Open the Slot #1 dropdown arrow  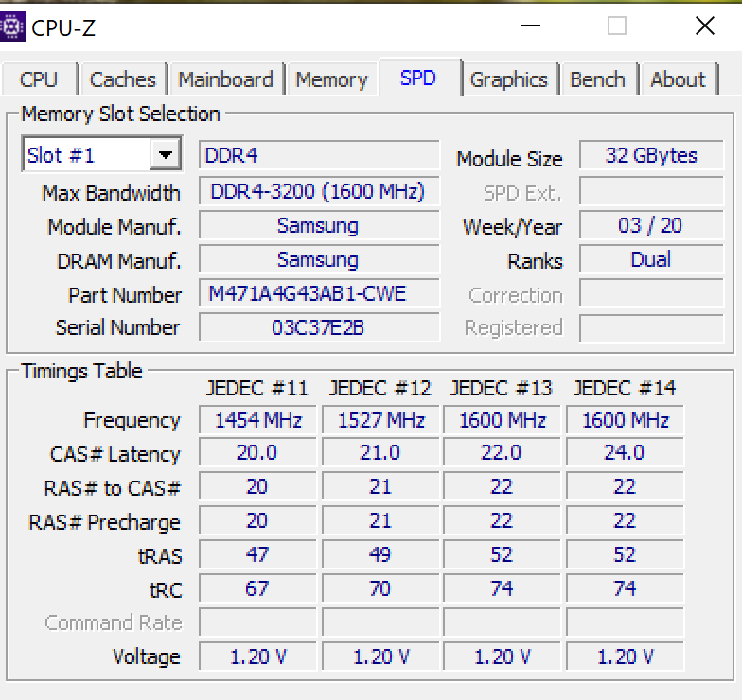coord(165,154)
